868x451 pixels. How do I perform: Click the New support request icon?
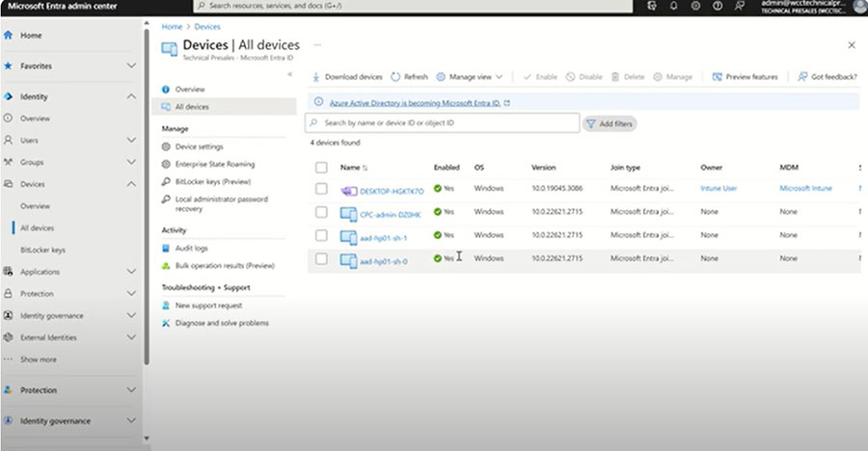point(166,305)
